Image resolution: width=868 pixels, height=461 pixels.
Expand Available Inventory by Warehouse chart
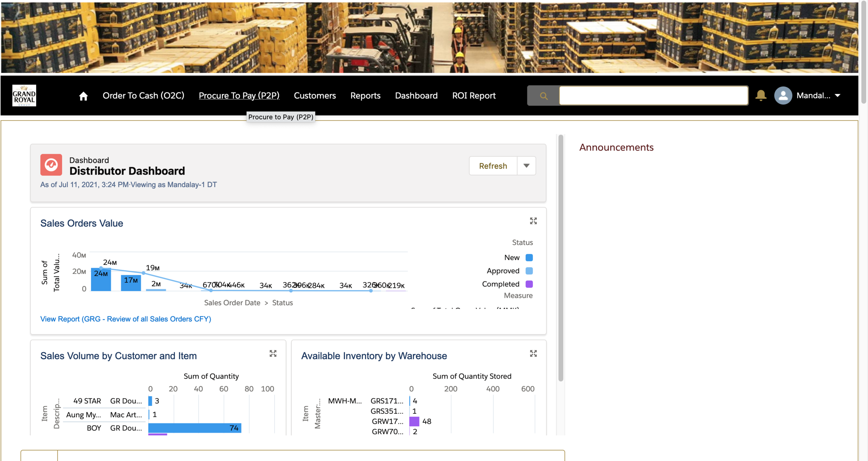click(533, 354)
